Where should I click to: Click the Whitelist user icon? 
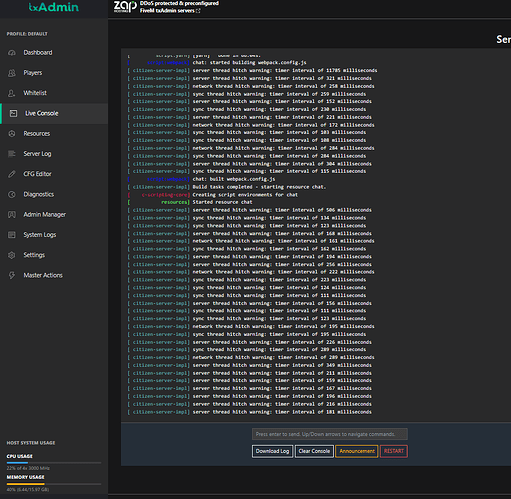[x=12, y=93]
